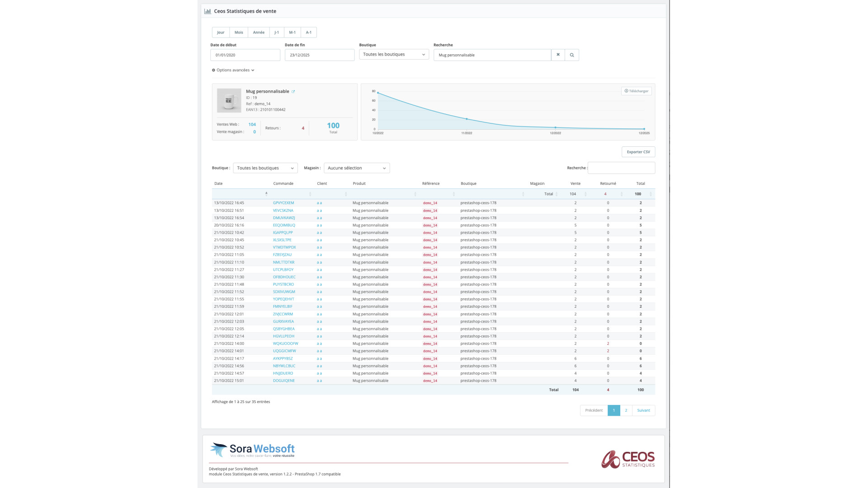Image resolution: width=868 pixels, height=488 pixels.
Task: Click the data point at 11/2022 on chart
Action: pyautogui.click(x=466, y=119)
